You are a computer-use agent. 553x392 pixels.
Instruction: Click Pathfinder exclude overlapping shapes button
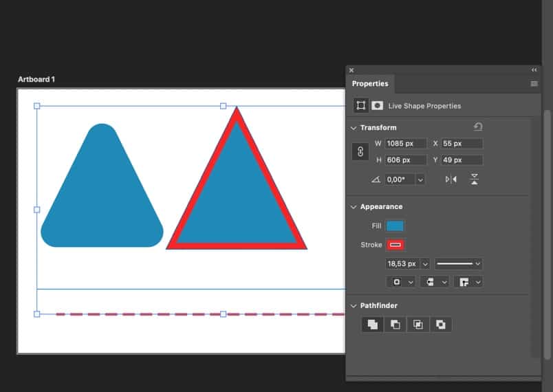[x=440, y=325]
